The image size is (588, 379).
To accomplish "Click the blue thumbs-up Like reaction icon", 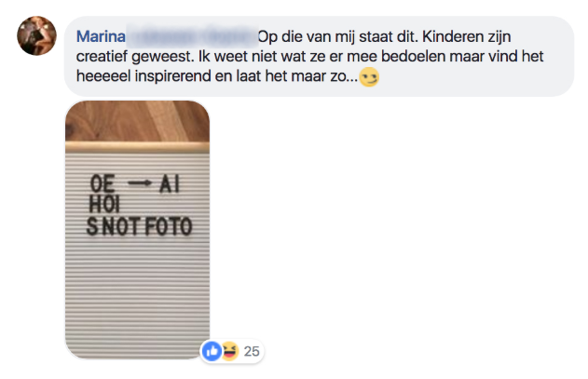I will [212, 351].
